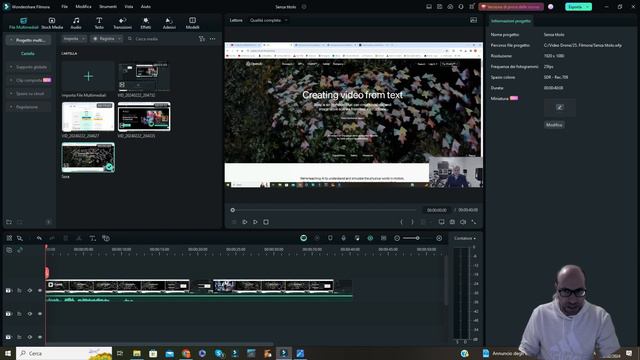Expand the Regolazione section

point(28,107)
